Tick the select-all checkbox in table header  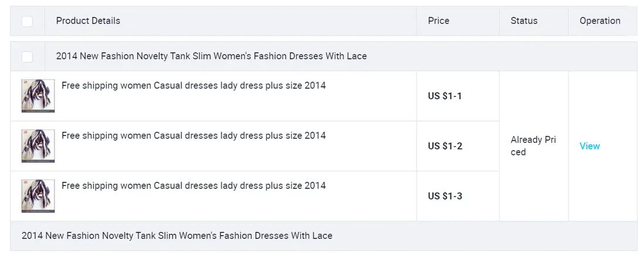pos(27,21)
